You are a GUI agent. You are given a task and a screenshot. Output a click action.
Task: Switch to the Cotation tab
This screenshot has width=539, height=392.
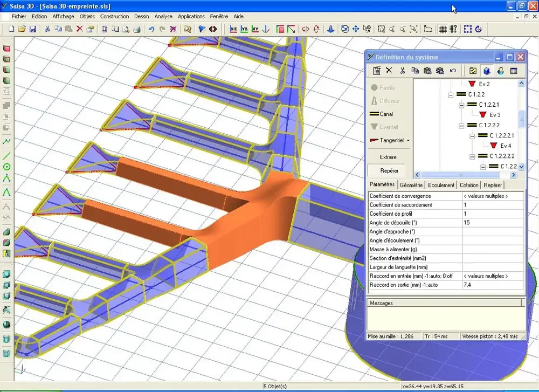point(469,185)
